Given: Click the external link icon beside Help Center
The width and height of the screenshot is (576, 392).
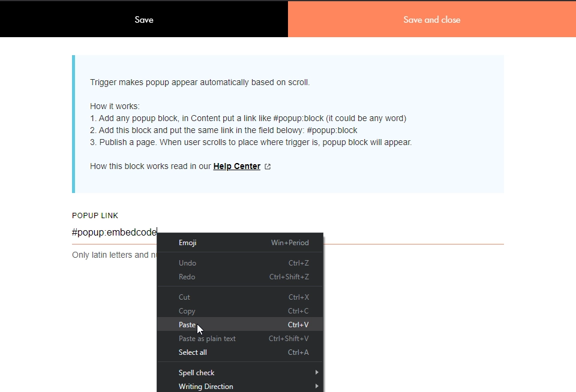Looking at the screenshot, I should tap(268, 167).
